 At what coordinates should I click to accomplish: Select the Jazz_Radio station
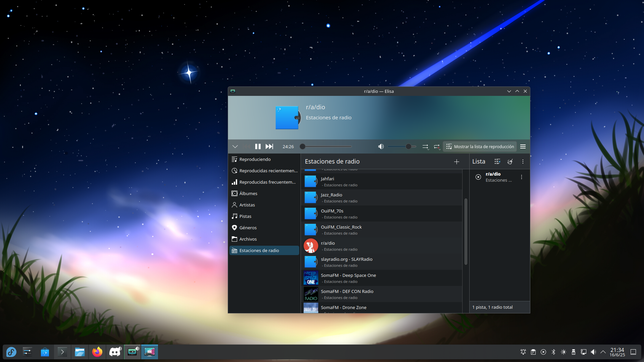click(x=382, y=197)
